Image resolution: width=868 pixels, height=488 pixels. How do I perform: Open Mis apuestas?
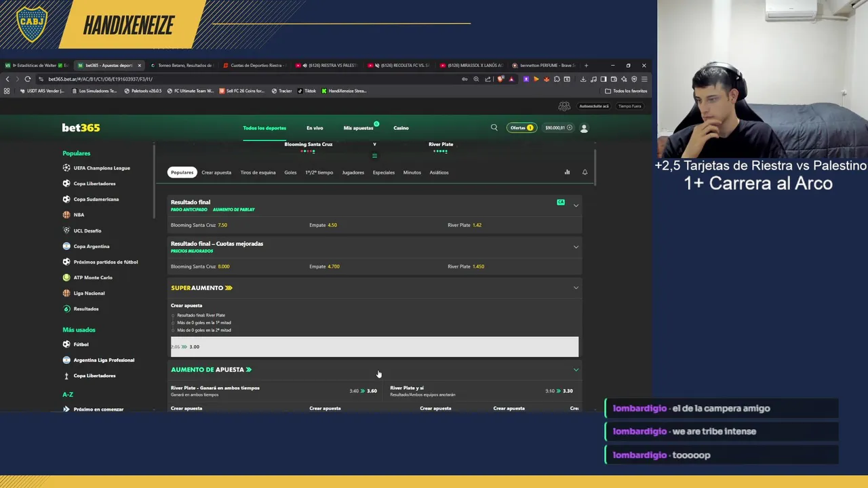tap(358, 127)
